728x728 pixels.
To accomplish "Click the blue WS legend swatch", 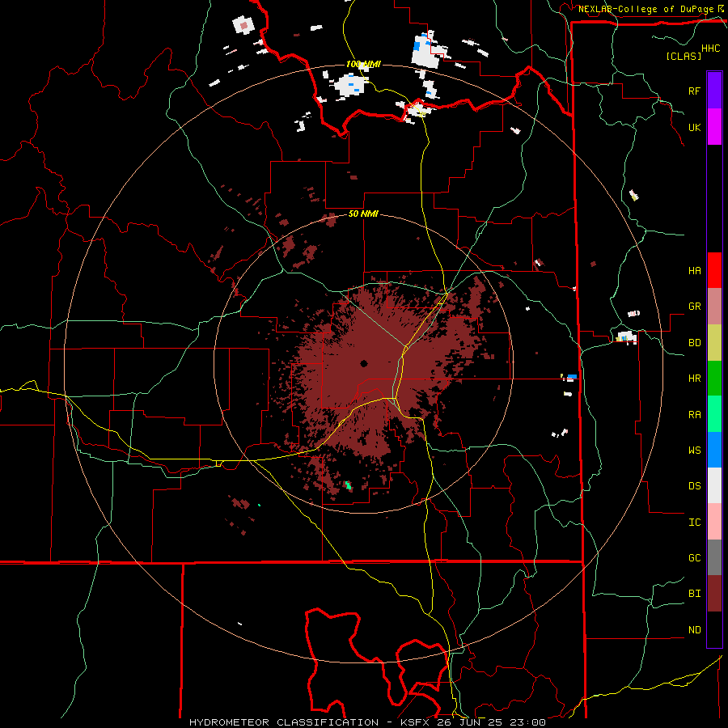I will pyautogui.click(x=714, y=450).
